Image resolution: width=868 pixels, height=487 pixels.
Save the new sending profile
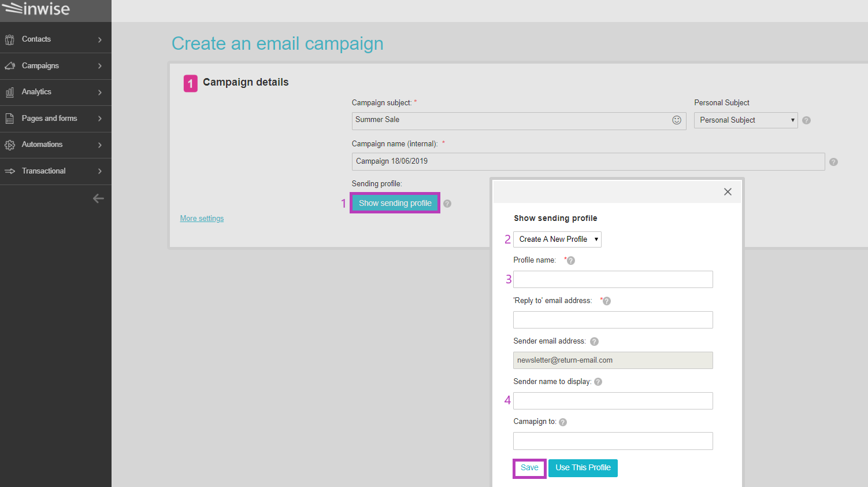point(529,468)
